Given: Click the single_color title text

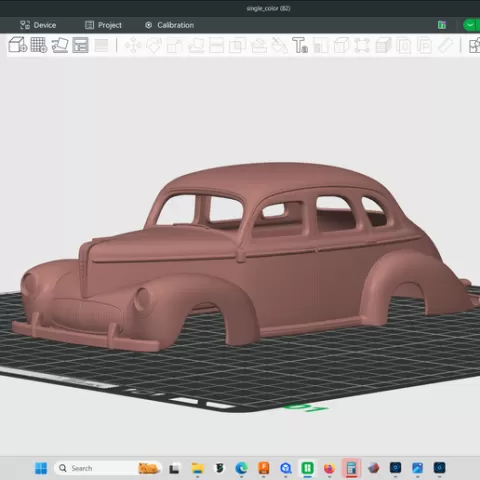Looking at the screenshot, I should 268,8.
